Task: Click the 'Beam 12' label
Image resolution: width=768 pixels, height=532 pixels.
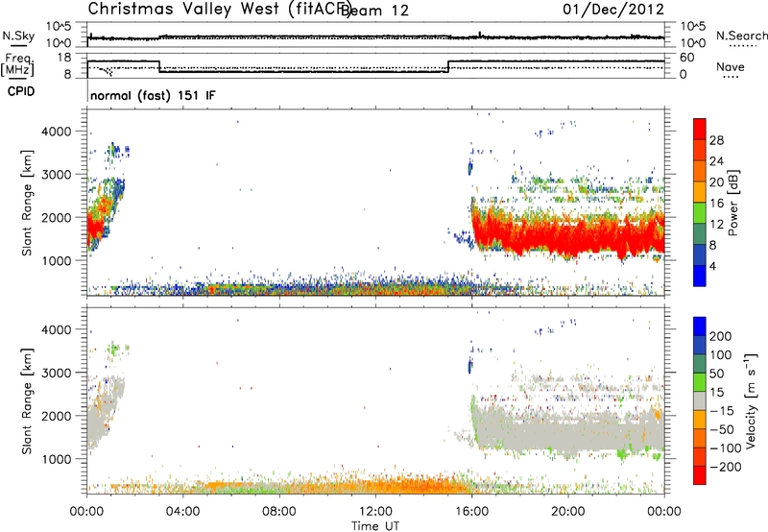Action: (374, 11)
